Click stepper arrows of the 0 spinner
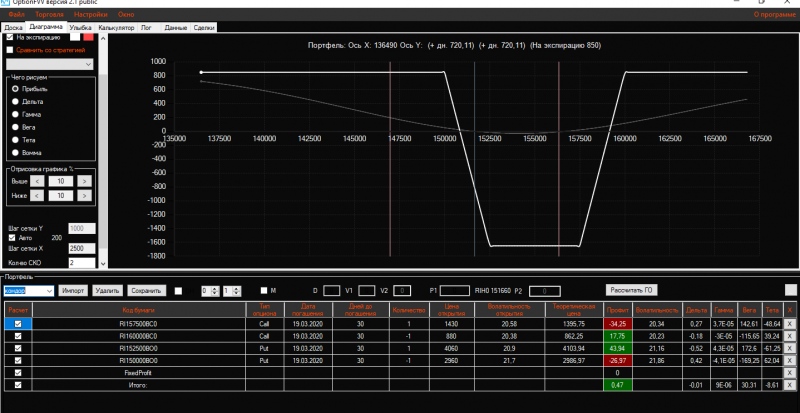Screen dimensions: 800x413 (x=215, y=290)
